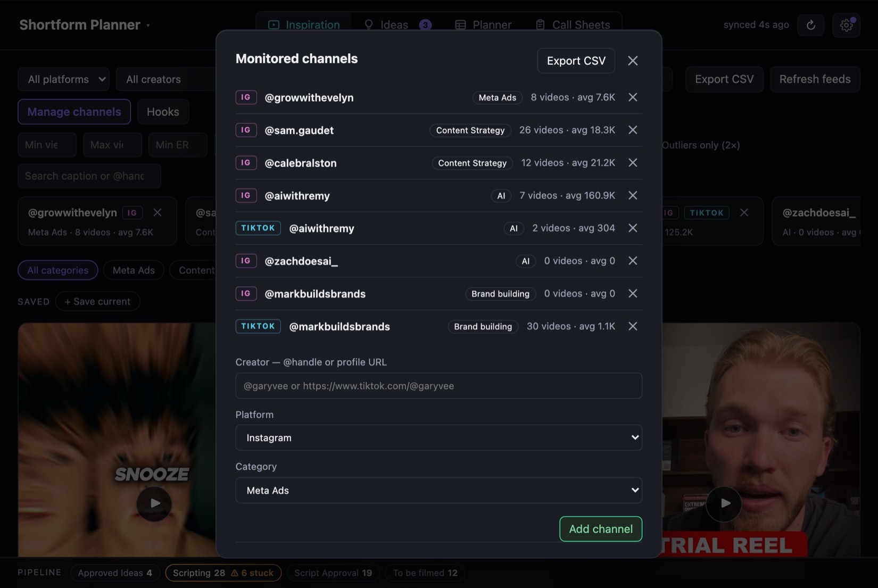Remove TikTok @aiwithremy row with 2 videos
Viewport: 878px width, 588px height.
click(x=633, y=228)
